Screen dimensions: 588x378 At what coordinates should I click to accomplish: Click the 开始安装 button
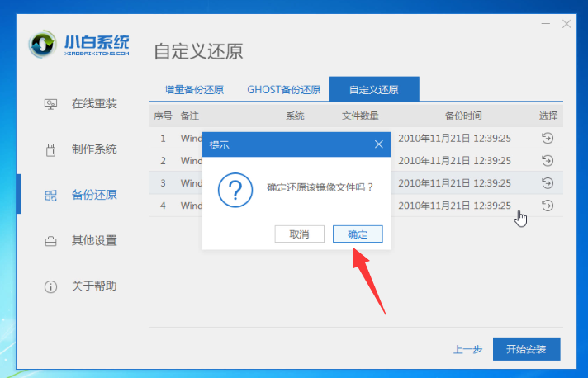tap(527, 349)
